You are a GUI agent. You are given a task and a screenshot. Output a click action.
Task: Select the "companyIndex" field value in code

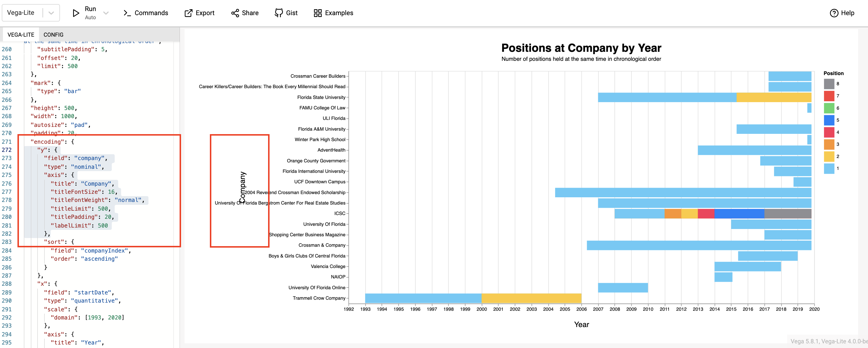104,250
